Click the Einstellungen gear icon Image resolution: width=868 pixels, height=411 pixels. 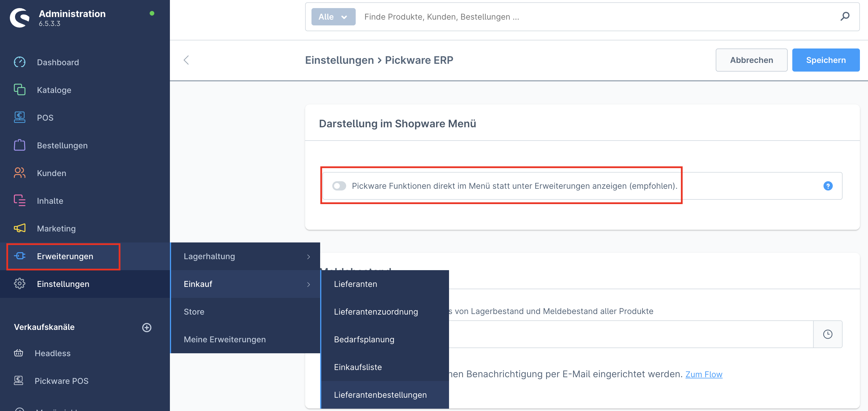coord(20,283)
